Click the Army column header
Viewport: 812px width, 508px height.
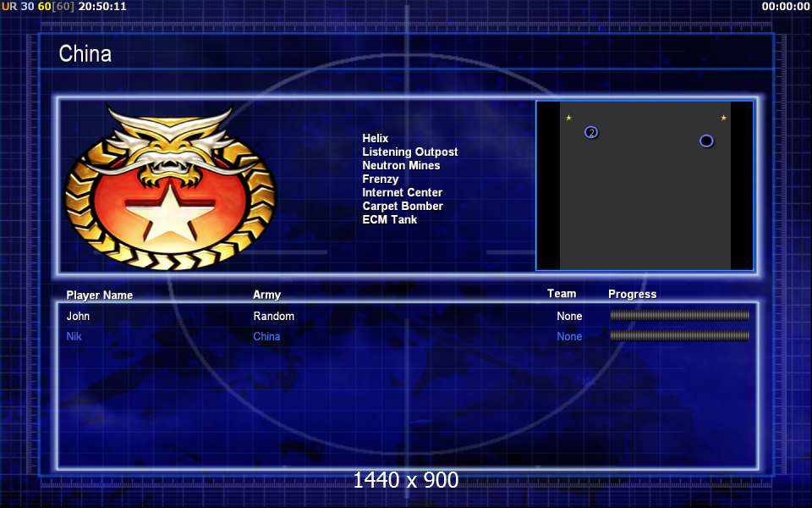(266, 295)
